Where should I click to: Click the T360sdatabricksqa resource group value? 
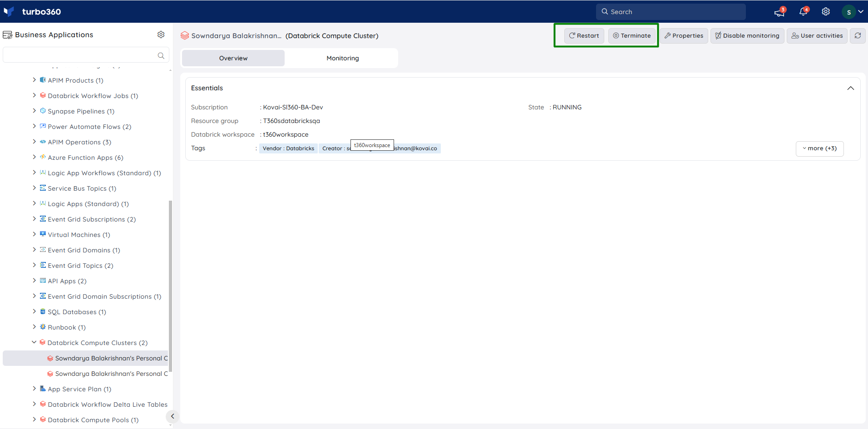291,121
